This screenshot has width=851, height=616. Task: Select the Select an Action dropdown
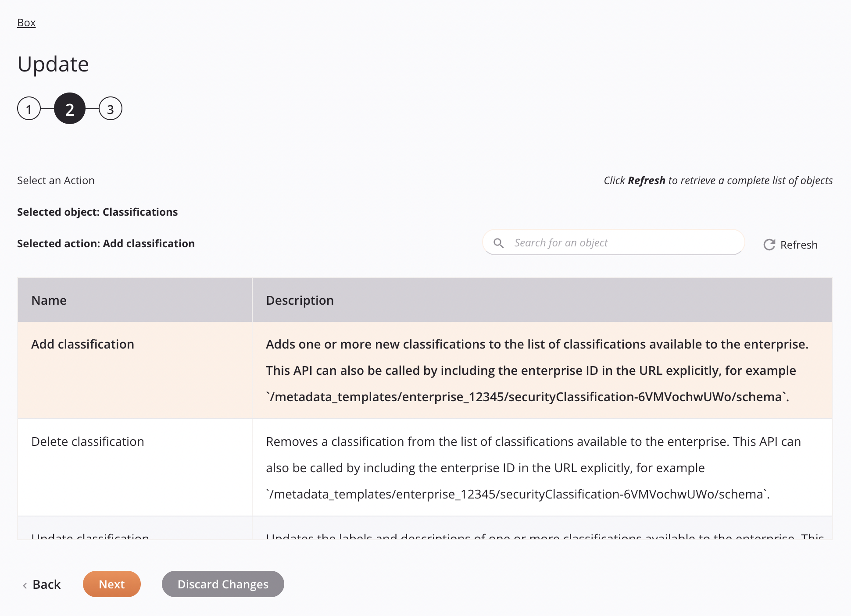[56, 180]
